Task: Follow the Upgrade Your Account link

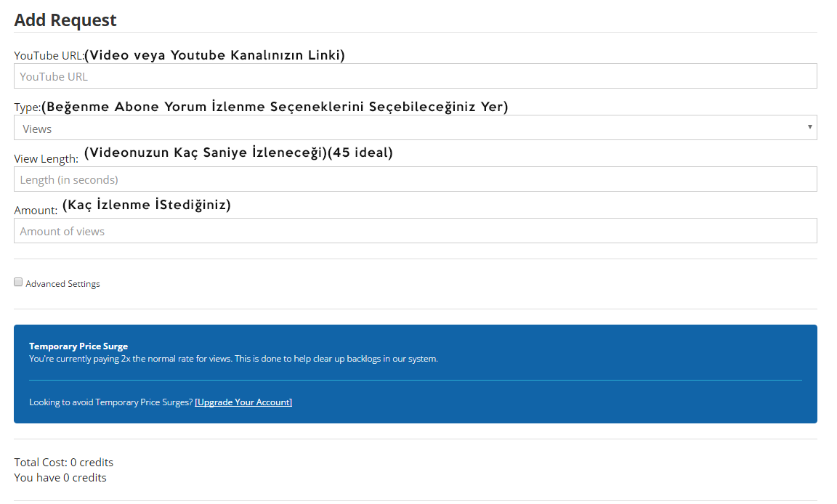Action: 243,402
